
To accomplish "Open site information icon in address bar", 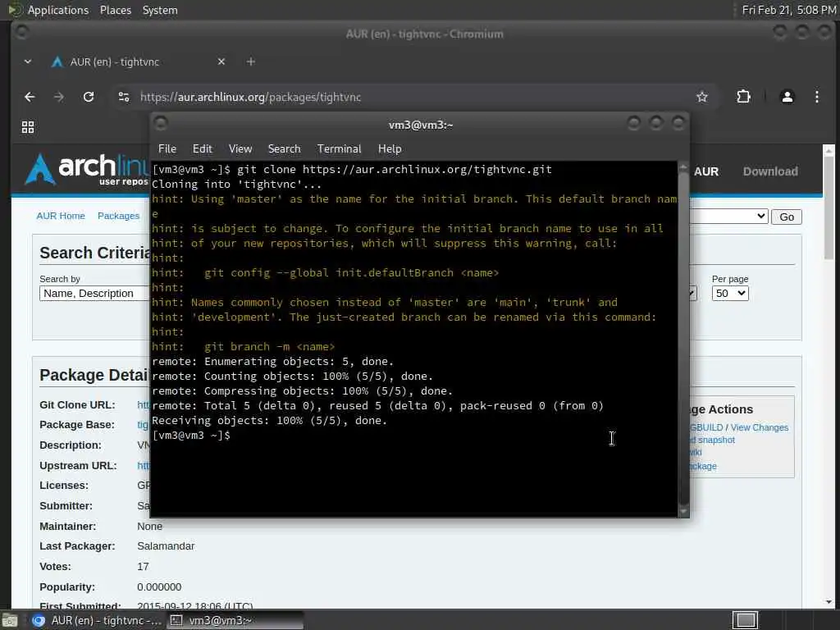I will click(124, 97).
